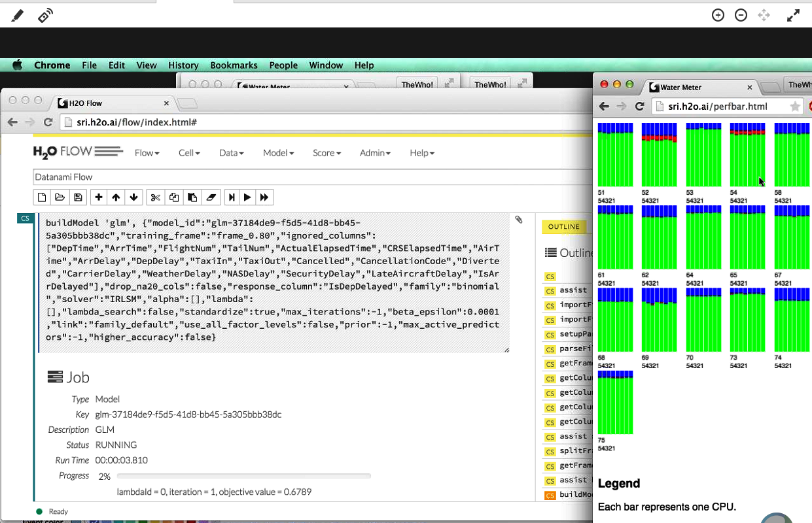Click the H2O Flow logo
This screenshot has width=812, height=523.
(x=79, y=152)
